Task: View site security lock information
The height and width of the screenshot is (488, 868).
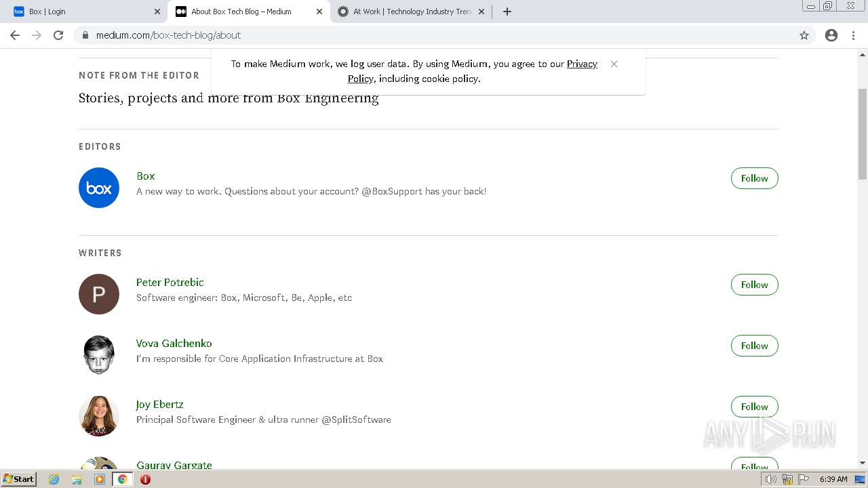Action: [x=85, y=35]
